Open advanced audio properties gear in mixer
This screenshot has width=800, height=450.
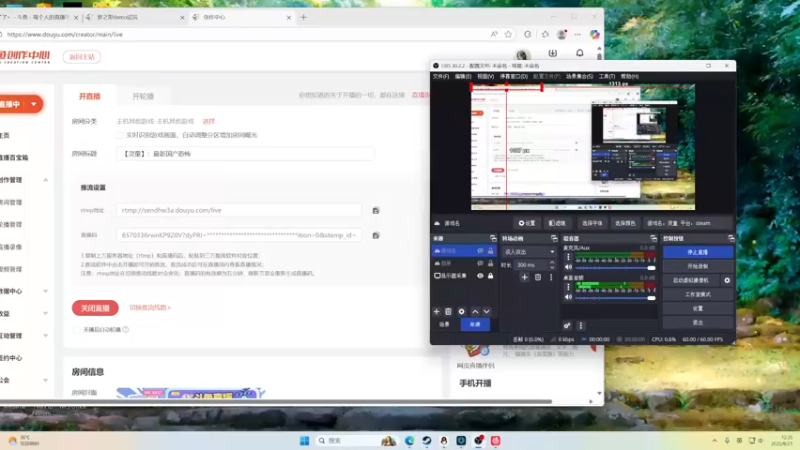[567, 326]
